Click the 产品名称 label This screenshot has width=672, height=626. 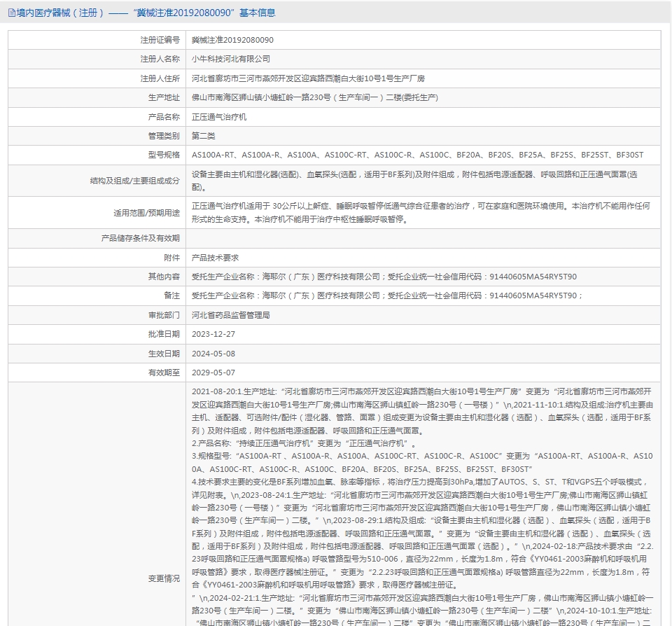coord(164,117)
